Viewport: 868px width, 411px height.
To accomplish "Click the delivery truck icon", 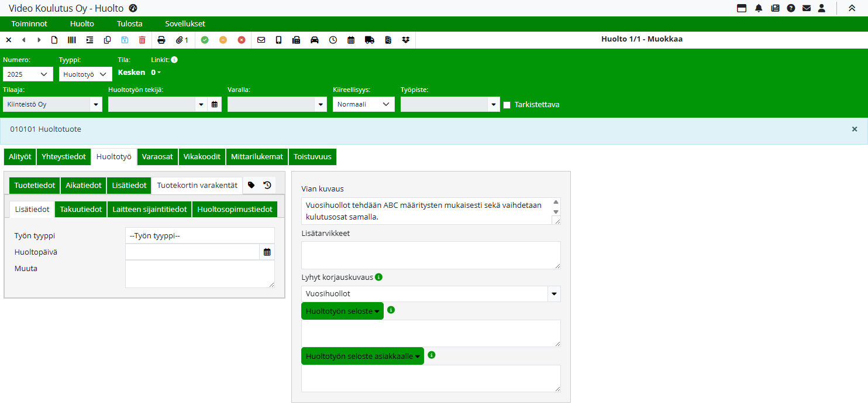I will [x=369, y=40].
